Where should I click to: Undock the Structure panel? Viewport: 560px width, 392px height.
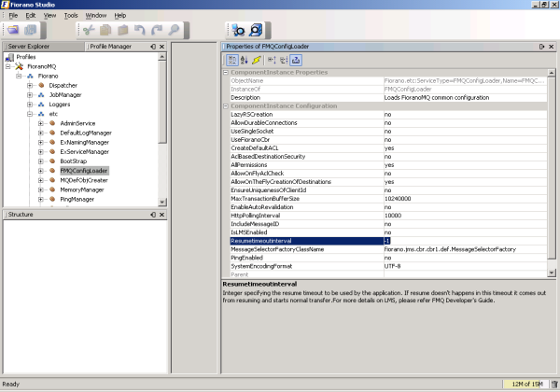click(x=153, y=215)
